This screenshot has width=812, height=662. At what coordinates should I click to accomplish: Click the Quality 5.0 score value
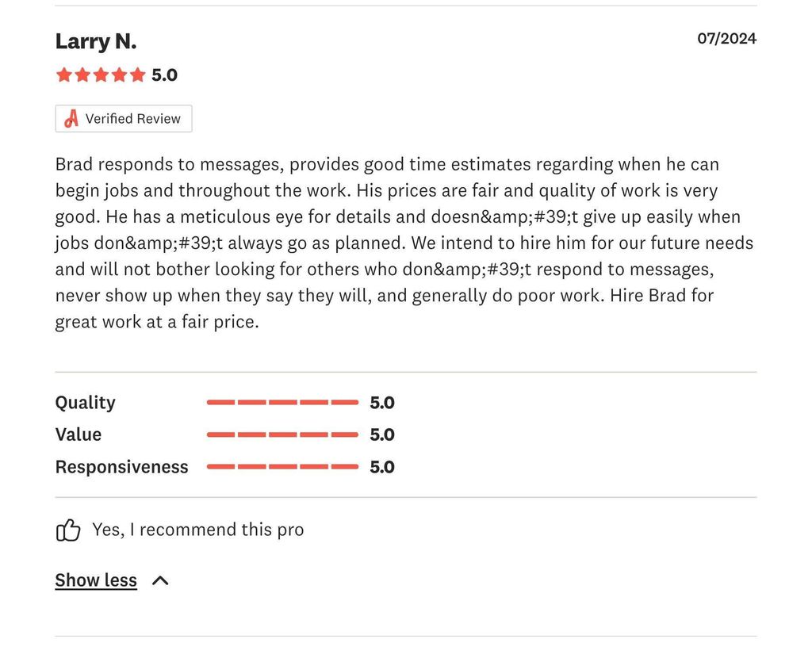382,403
